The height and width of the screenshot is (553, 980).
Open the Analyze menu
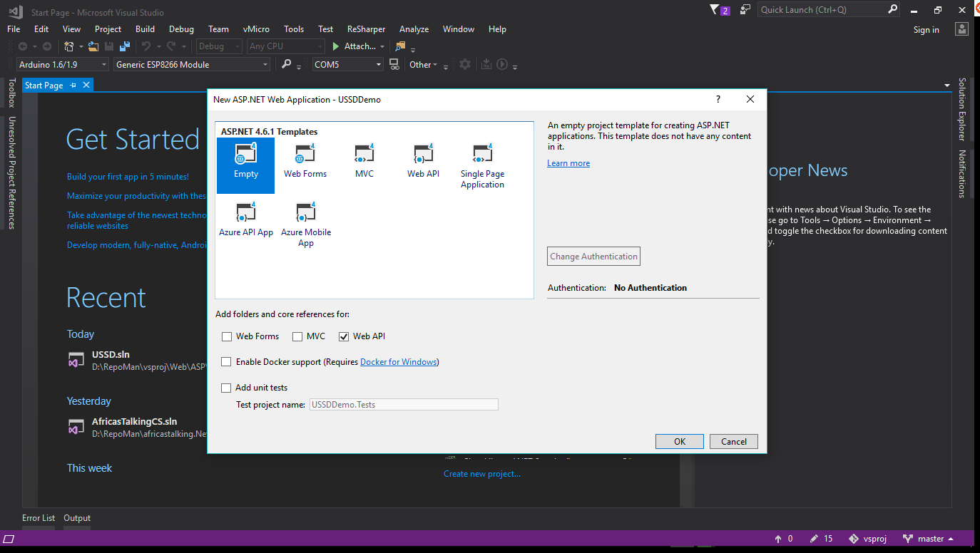pos(414,29)
